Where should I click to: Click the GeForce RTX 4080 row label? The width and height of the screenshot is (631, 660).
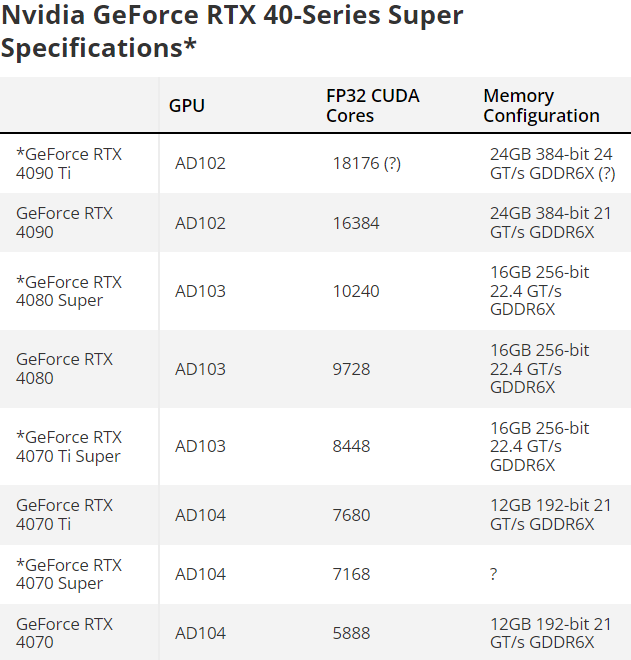point(64,369)
